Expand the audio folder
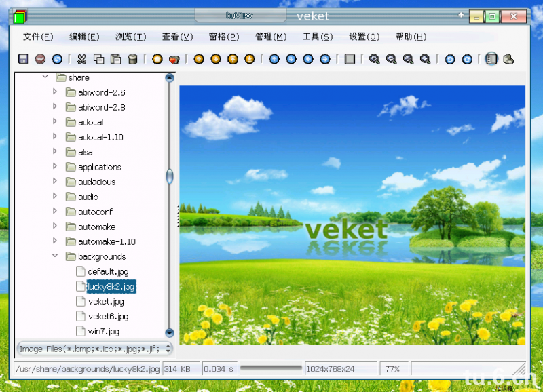Image resolution: width=543 pixels, height=392 pixels. point(55,195)
